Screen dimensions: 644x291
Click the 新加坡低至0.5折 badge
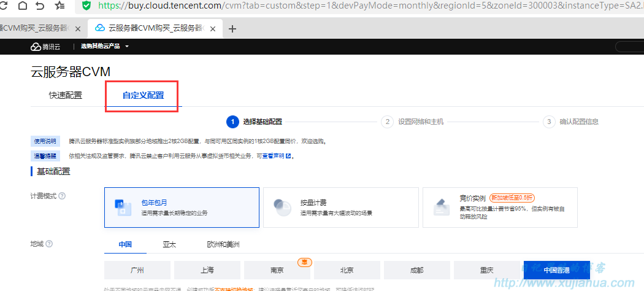click(512, 198)
